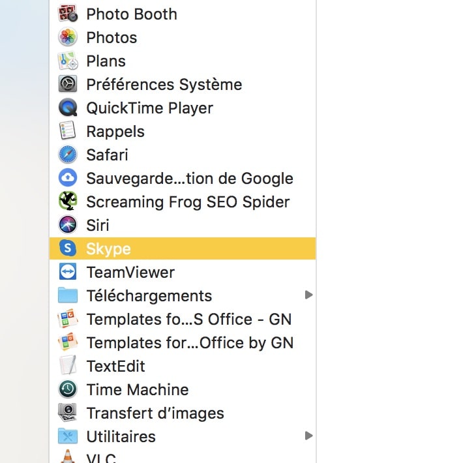Open the Time Machine clock icon

coord(68,389)
